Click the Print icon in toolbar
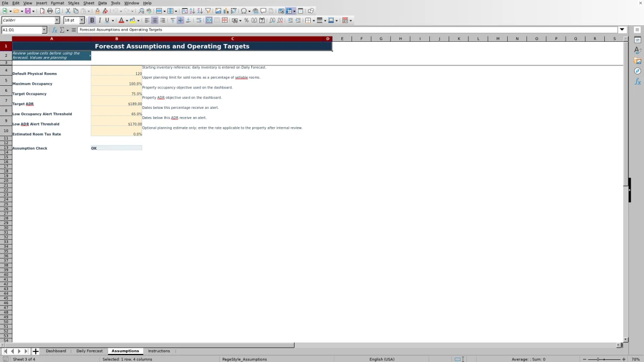The width and height of the screenshot is (644, 362). pos(49,11)
